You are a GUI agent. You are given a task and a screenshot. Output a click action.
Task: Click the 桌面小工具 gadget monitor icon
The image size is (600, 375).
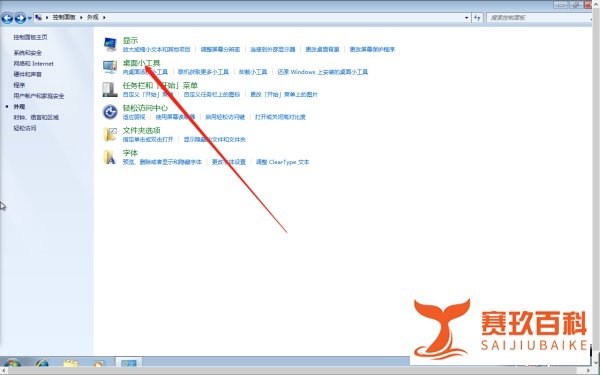click(110, 67)
